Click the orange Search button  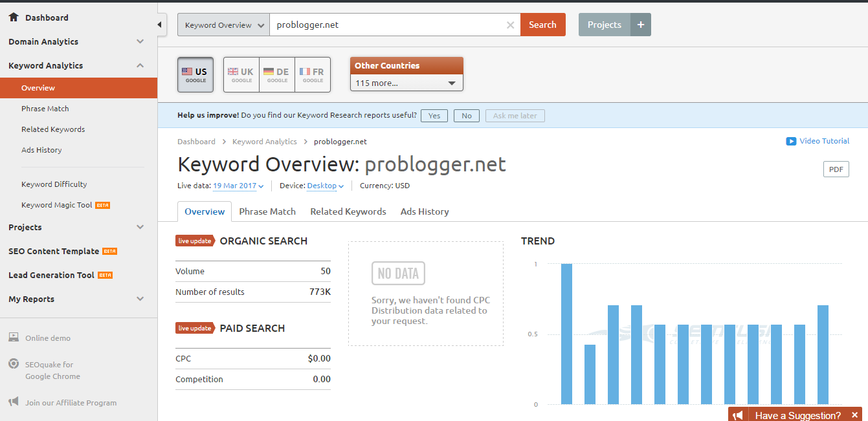pos(542,25)
